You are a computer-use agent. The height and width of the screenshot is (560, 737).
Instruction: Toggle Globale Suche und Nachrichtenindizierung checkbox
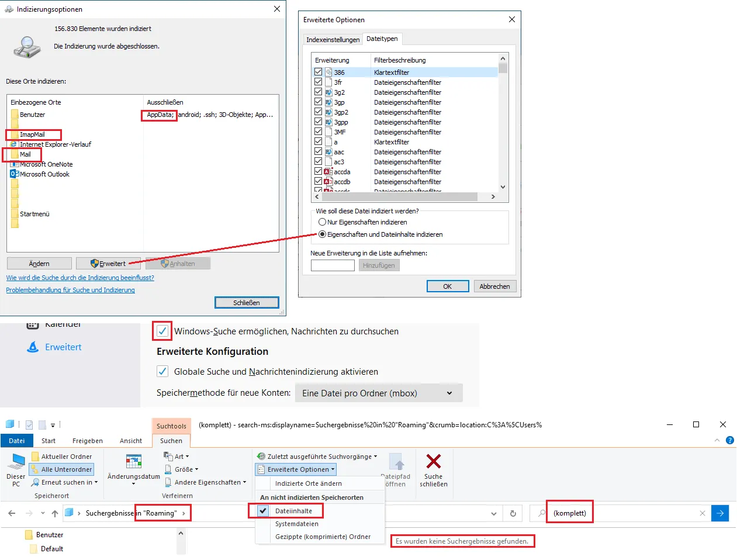(x=162, y=371)
